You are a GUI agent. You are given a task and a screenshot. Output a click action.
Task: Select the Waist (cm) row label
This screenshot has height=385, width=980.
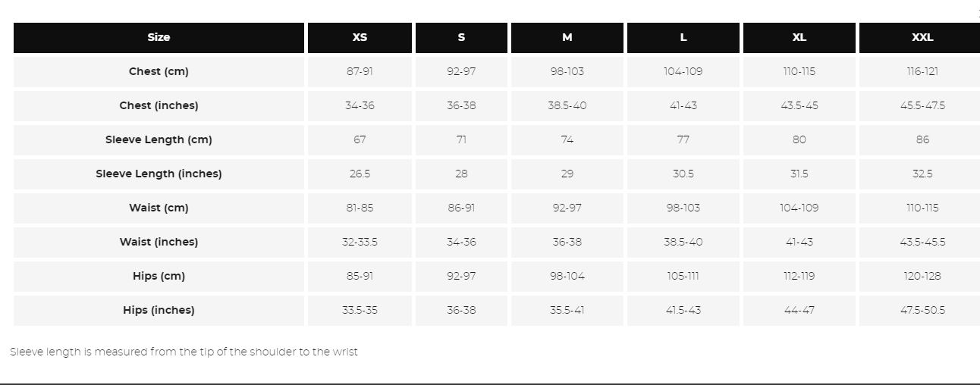[159, 208]
